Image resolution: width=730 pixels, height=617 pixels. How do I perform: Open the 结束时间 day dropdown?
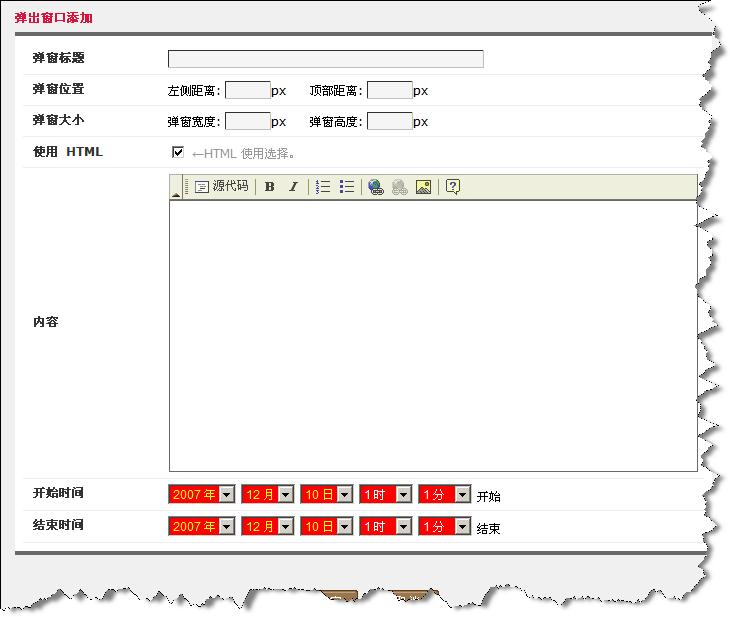click(x=326, y=526)
